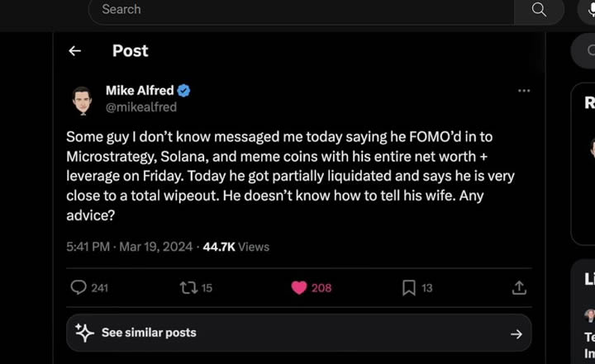Click Mike Alfred's profile avatar

[x=82, y=99]
